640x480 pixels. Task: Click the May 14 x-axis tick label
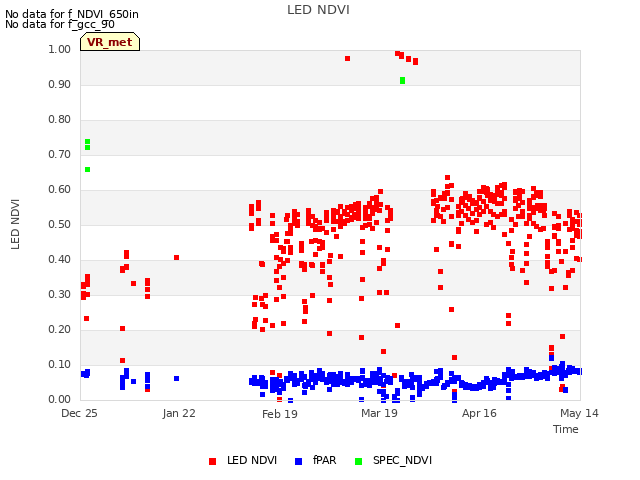(579, 413)
